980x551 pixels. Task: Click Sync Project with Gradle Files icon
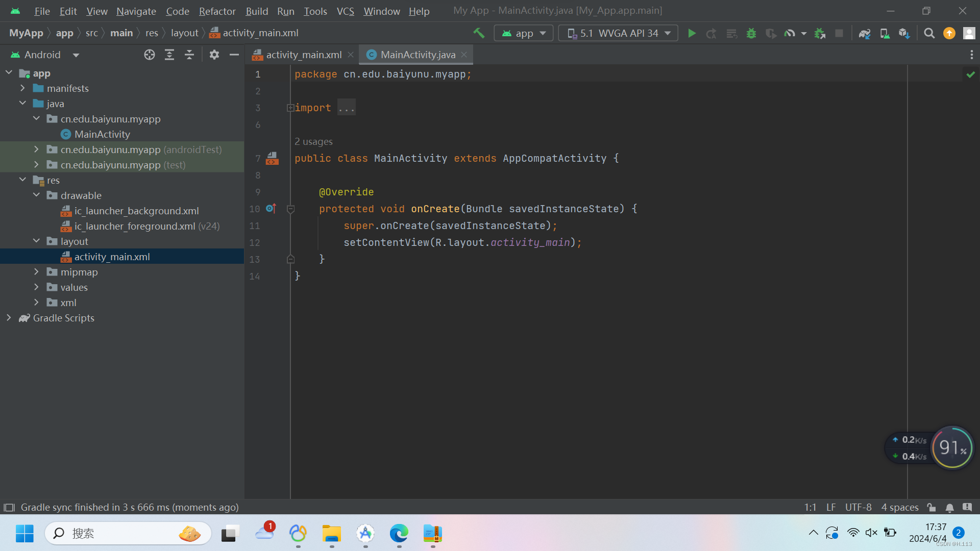pyautogui.click(x=865, y=34)
